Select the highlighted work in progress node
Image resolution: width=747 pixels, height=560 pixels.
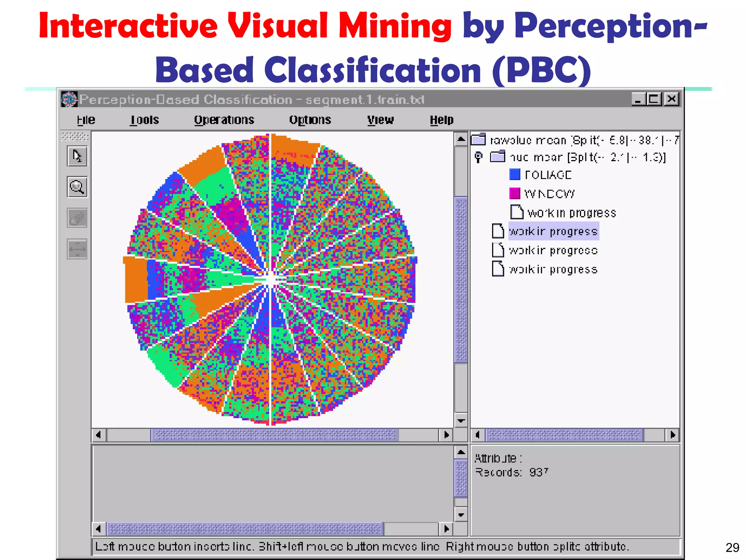click(x=553, y=231)
